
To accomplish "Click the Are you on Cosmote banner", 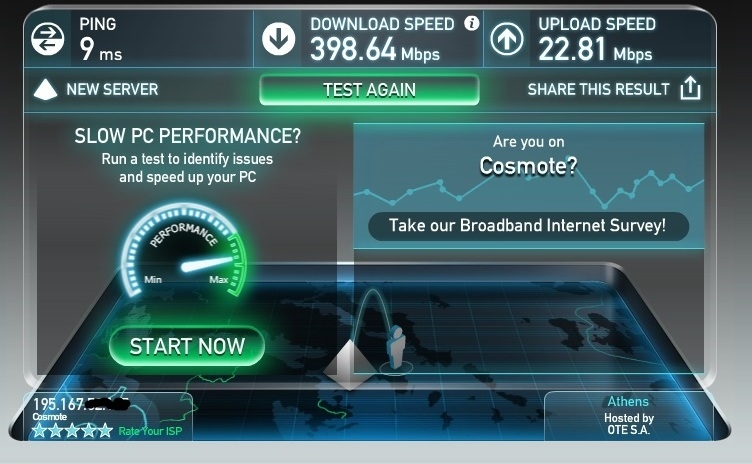I will coord(529,186).
